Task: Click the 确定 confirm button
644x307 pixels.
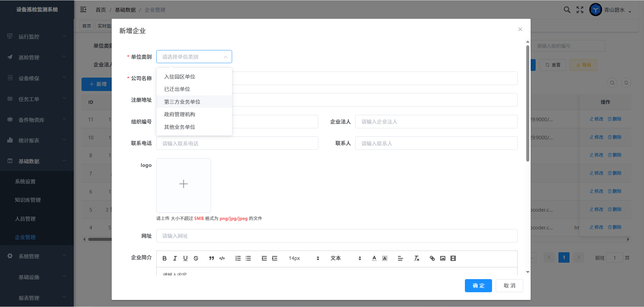Action: [x=478, y=286]
